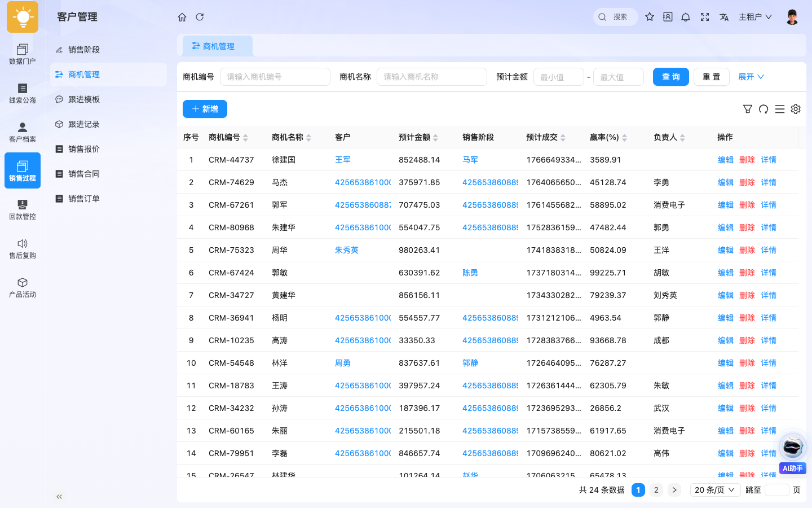The image size is (812, 508).
Task: Select 销售过程 in the left rail
Action: click(x=23, y=170)
